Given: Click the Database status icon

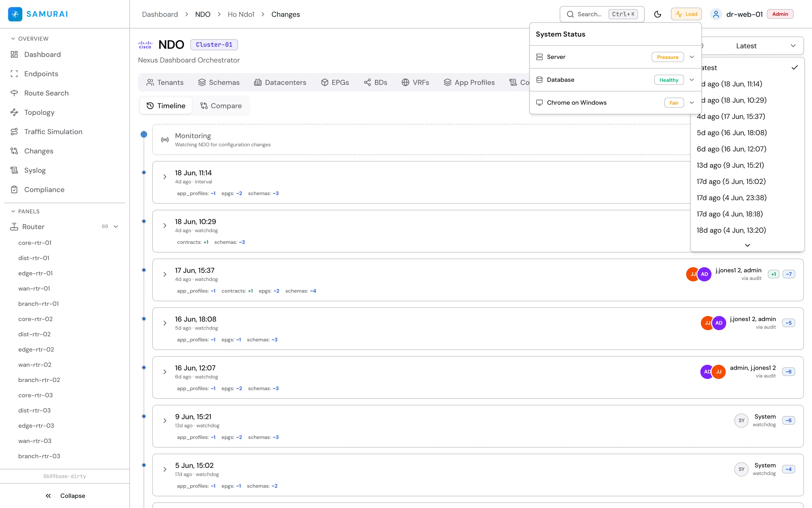Looking at the screenshot, I should click(x=539, y=80).
